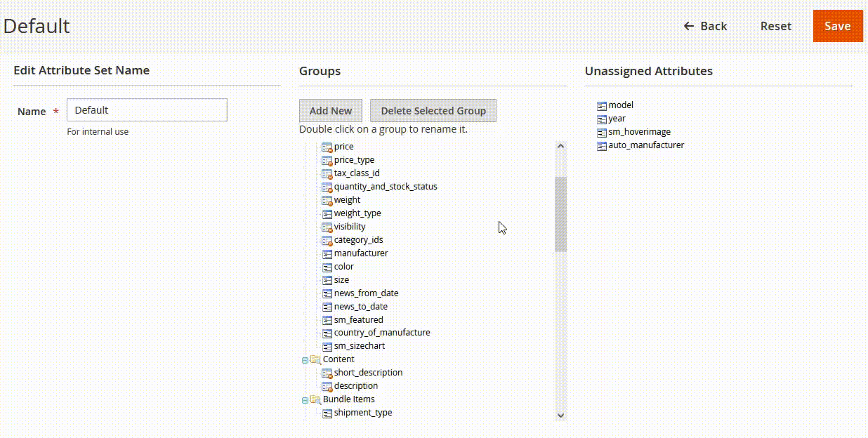Click Delete Selected Group
This screenshot has height=438, width=868.
[433, 111]
